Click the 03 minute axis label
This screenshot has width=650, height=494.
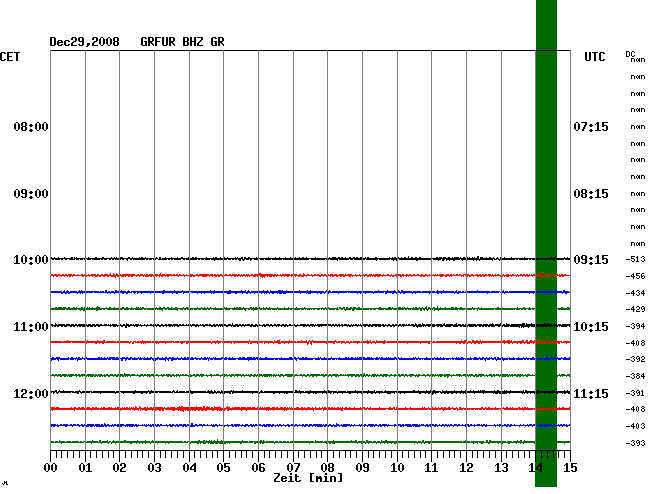[x=154, y=468]
